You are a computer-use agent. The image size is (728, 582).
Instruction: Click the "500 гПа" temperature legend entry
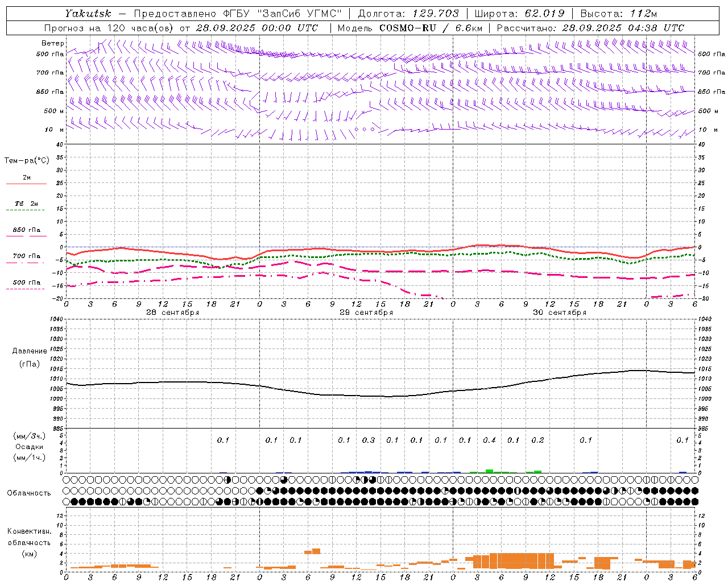click(x=27, y=282)
